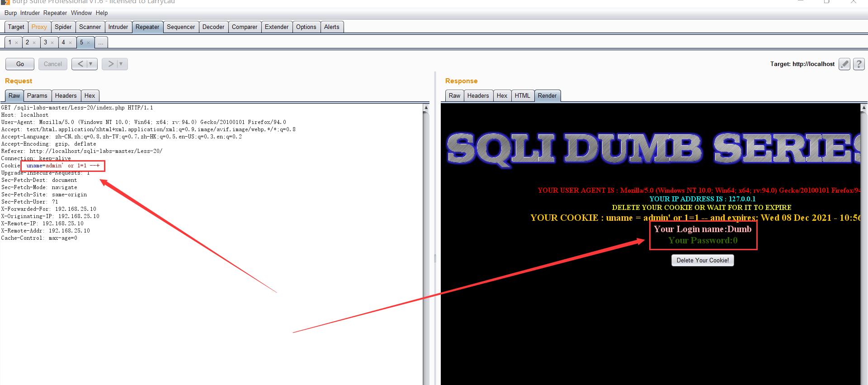Click the request pane scrollbar up arrow
This screenshot has height=385, width=868.
click(426, 108)
